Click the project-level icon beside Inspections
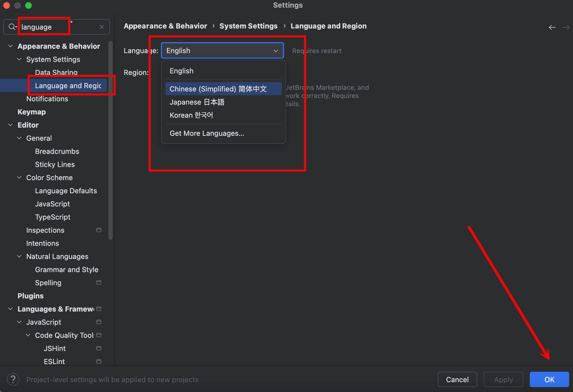 [99, 230]
